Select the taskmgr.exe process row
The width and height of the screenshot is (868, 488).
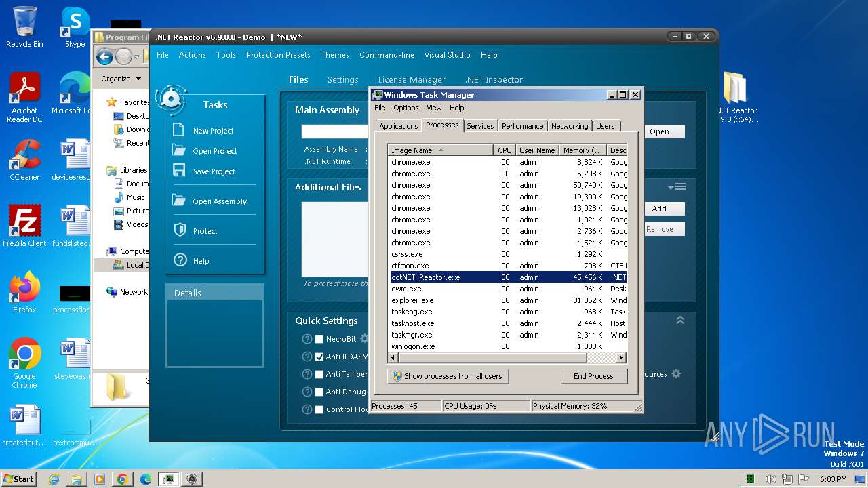tap(507, 335)
